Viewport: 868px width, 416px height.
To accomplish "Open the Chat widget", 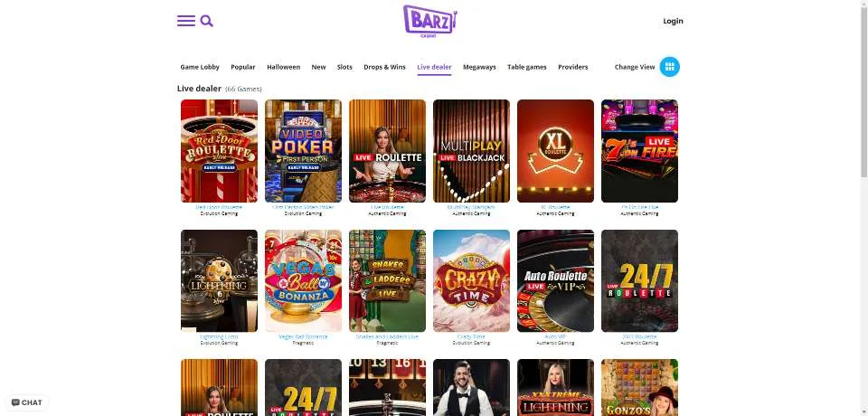I will coord(26,402).
